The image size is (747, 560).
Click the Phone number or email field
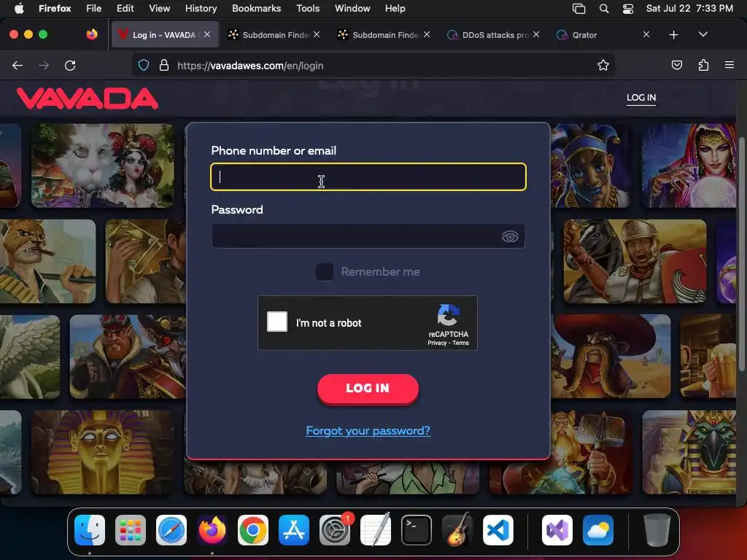tap(368, 177)
